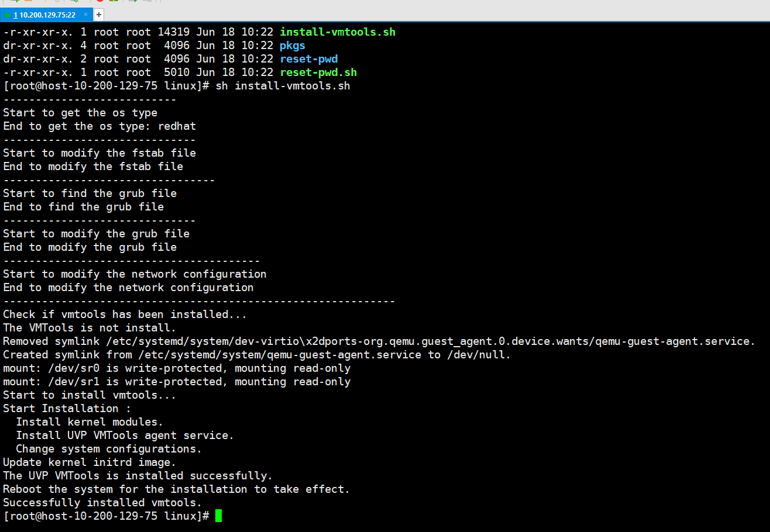Click 'Check if vmtools has been installed...'
Screen dimensions: 770x532
click(125, 315)
